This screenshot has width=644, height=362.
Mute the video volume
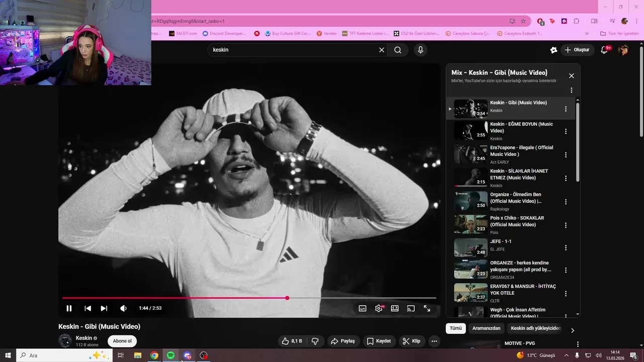(123, 308)
